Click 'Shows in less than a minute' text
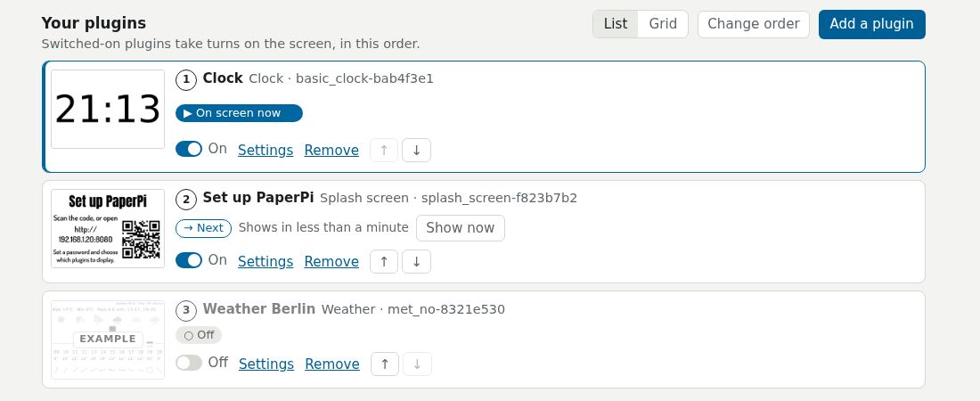980x401 pixels. (x=323, y=227)
